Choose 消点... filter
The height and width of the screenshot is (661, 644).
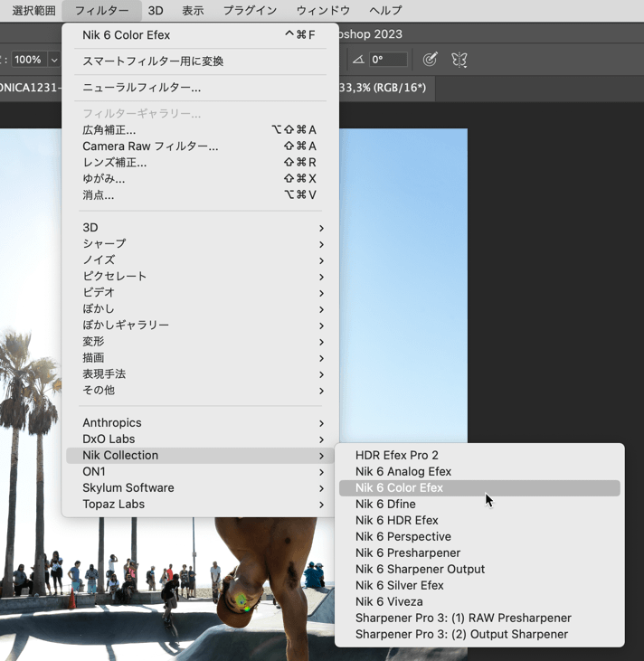point(200,195)
